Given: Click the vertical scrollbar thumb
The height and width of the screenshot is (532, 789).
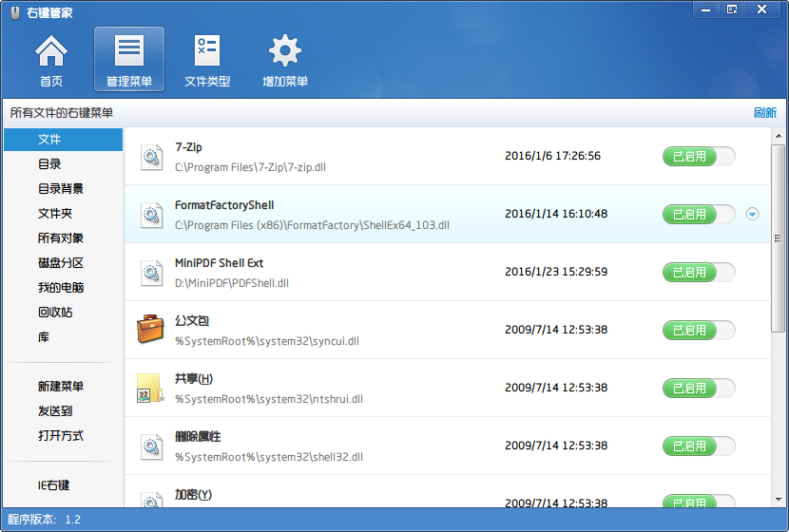Looking at the screenshot, I should coord(779,238).
